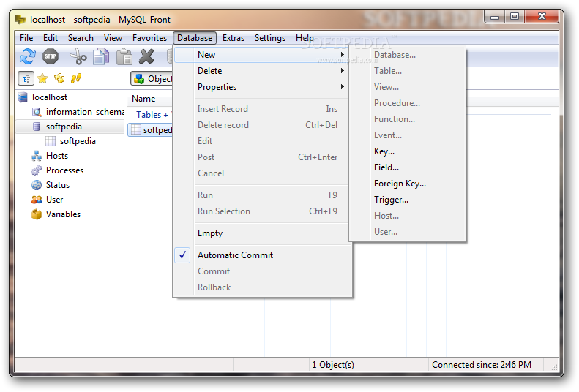The height and width of the screenshot is (392, 579).
Task: Click the Hosts network icon
Action: 37,156
